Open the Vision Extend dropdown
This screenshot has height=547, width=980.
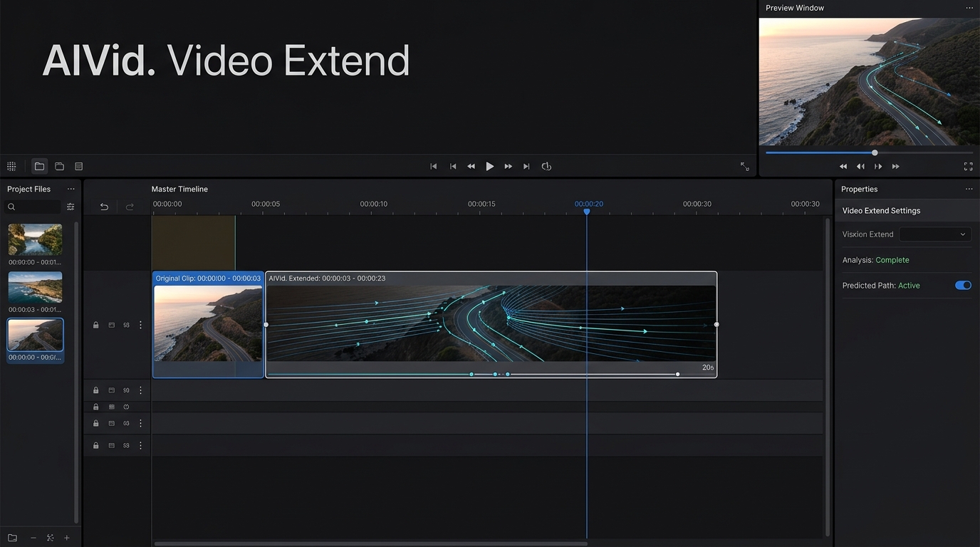point(934,234)
